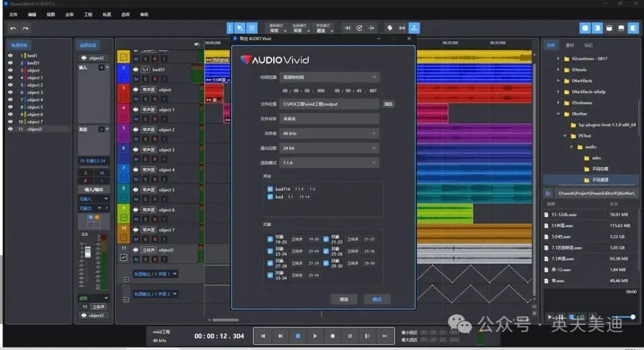Image resolution: width=644 pixels, height=350 pixels.
Task: Stop playback with the blue square button
Action: [x=298, y=336]
